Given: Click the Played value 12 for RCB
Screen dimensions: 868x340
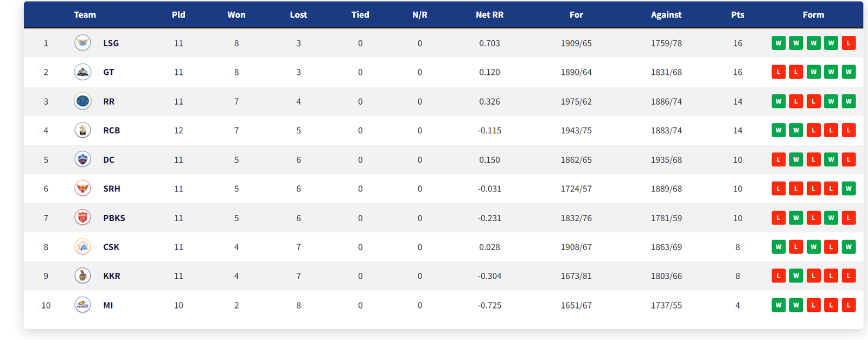Looking at the screenshot, I should click(178, 130).
